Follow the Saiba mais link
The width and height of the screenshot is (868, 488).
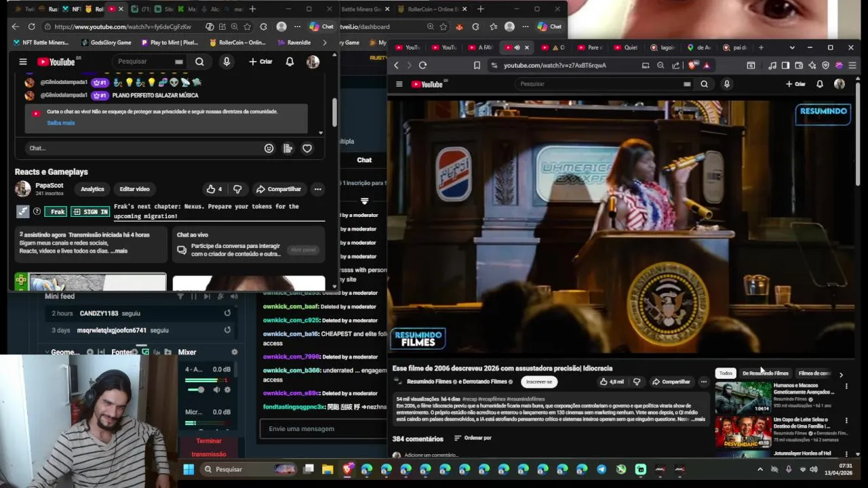(x=61, y=123)
